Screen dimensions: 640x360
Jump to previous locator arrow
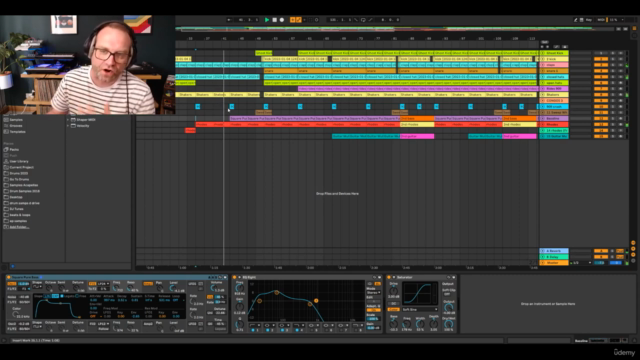coord(543,47)
